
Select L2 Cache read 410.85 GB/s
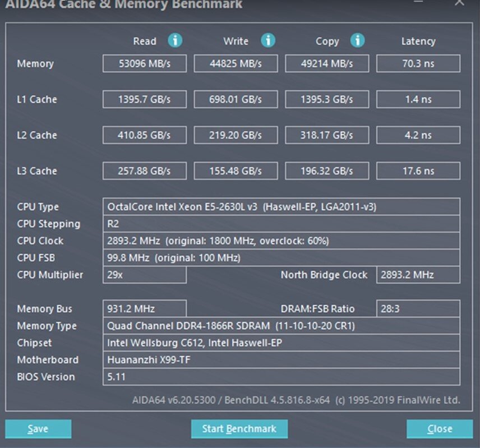click(145, 135)
